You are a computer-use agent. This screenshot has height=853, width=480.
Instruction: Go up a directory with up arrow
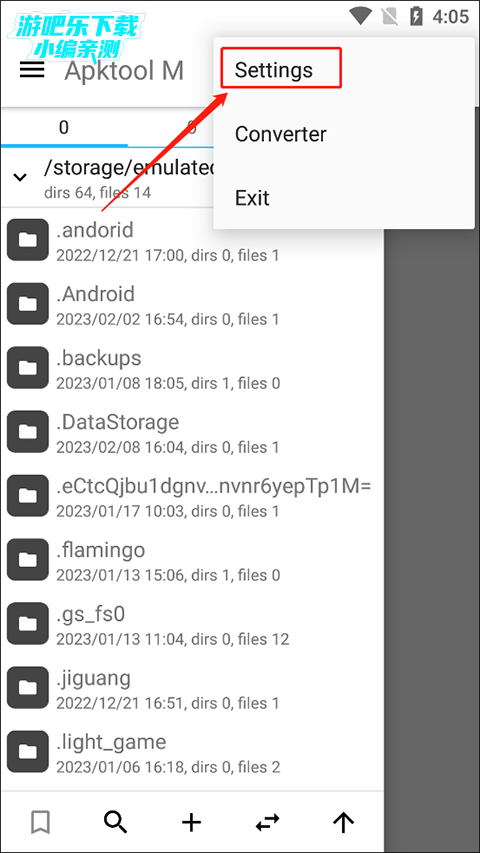[343, 823]
